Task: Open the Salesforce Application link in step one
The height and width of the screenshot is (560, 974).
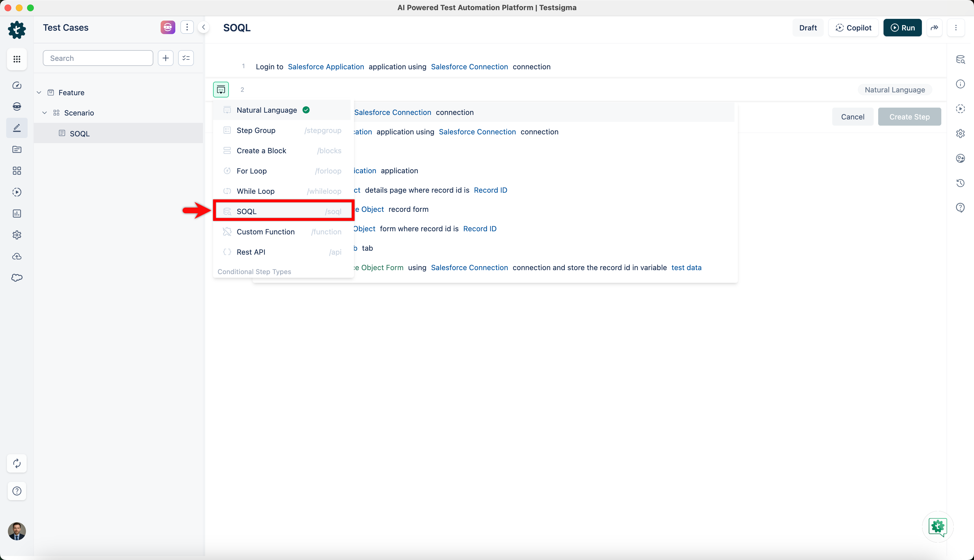Action: [x=326, y=66]
